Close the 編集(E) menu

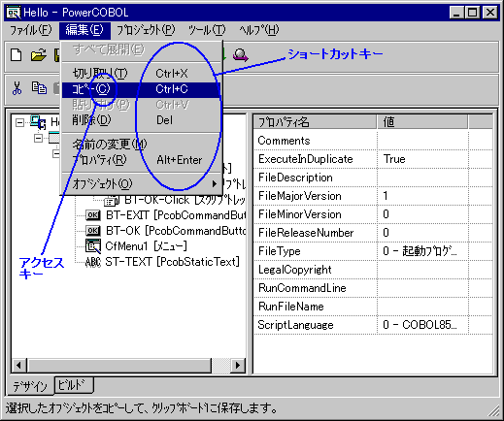84,30
